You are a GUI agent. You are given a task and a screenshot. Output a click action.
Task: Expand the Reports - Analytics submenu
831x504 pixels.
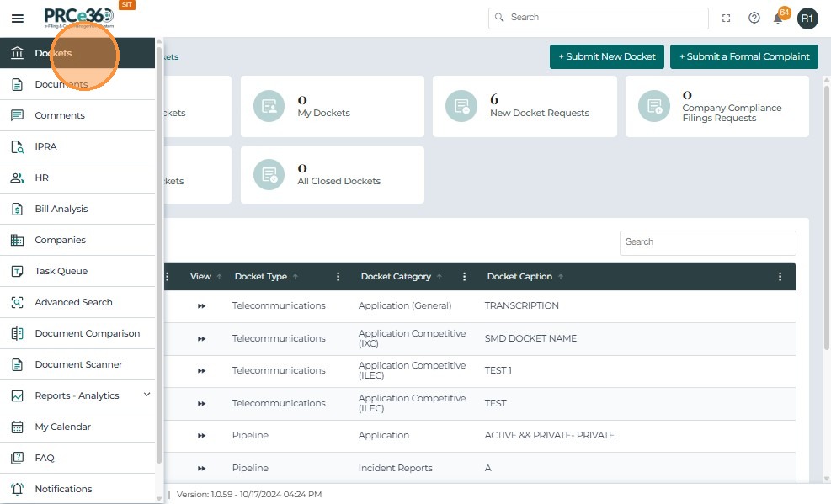[x=146, y=395]
